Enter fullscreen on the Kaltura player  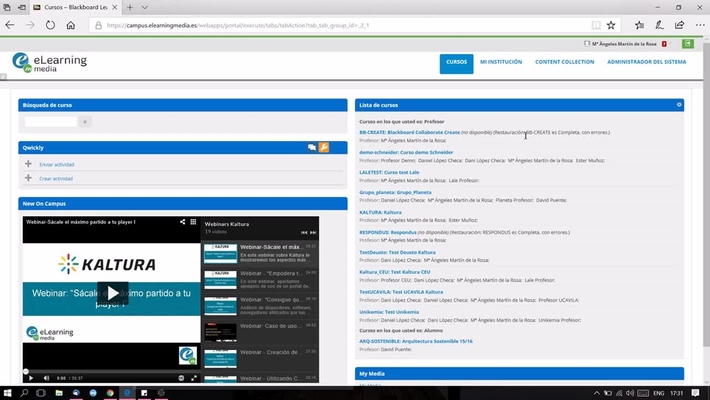click(x=194, y=378)
